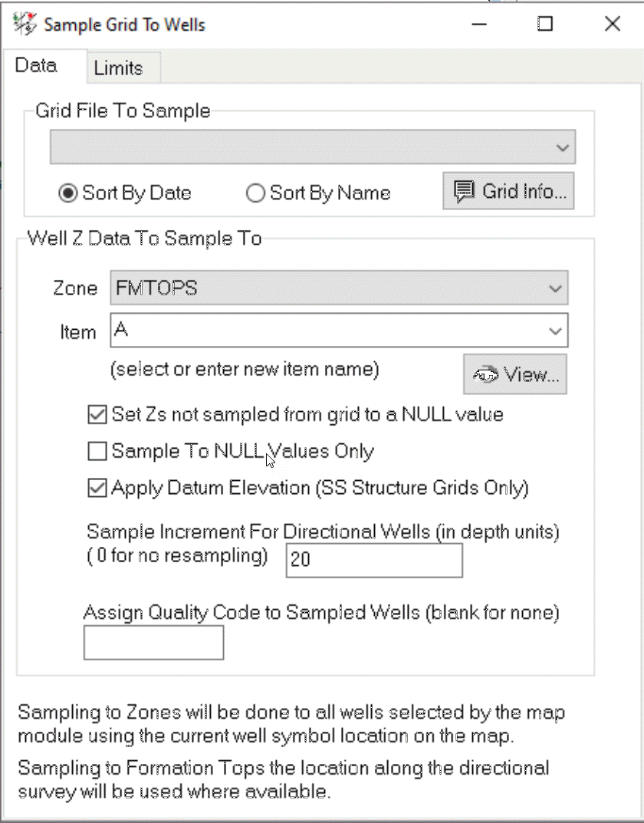Minimize the Sample Grid To Wells window
This screenshot has height=823, width=644.
[481, 25]
